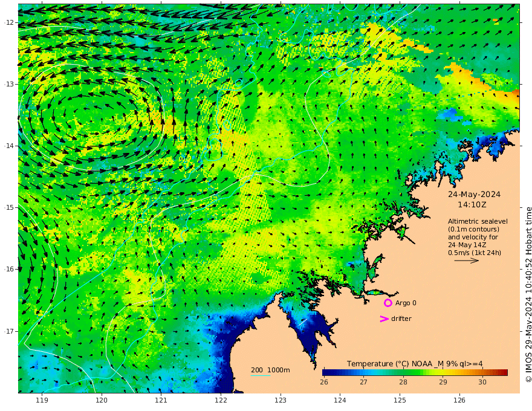Click the 'Argo 0' legend label

point(406,303)
